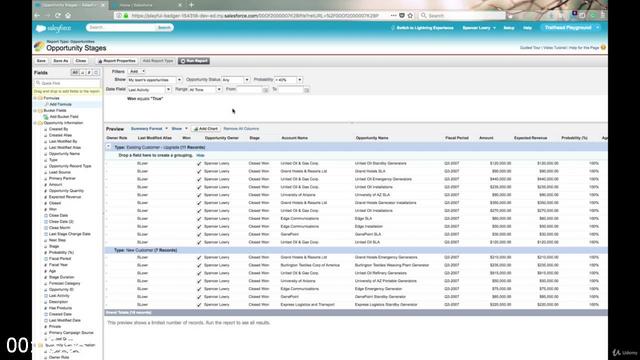Toggle Won checkmark for Burlington Textiles Weaving Plant row

point(199,266)
